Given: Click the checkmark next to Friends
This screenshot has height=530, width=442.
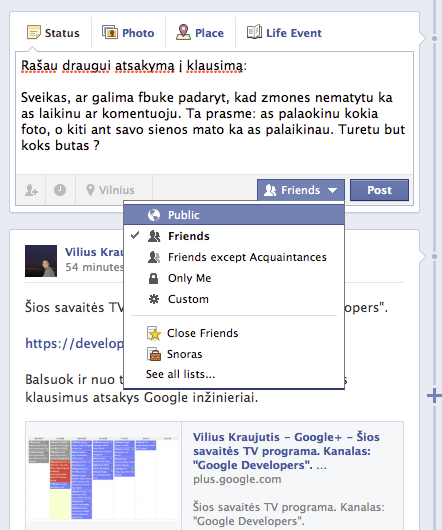Looking at the screenshot, I should [x=135, y=235].
